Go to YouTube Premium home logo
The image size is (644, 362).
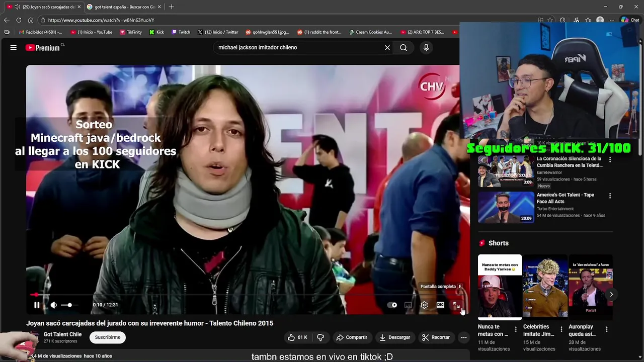click(43, 47)
